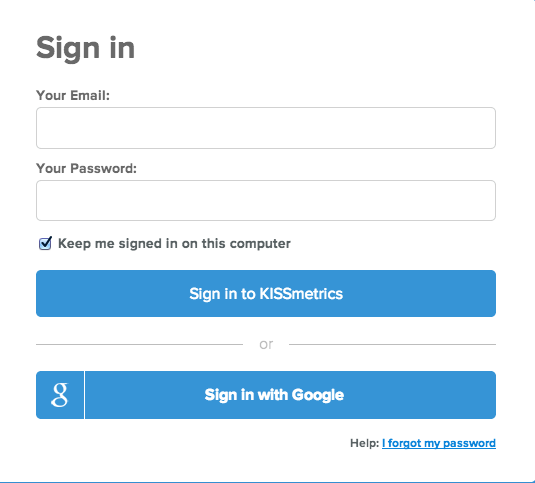Focus the Your Password input field

tap(266, 201)
